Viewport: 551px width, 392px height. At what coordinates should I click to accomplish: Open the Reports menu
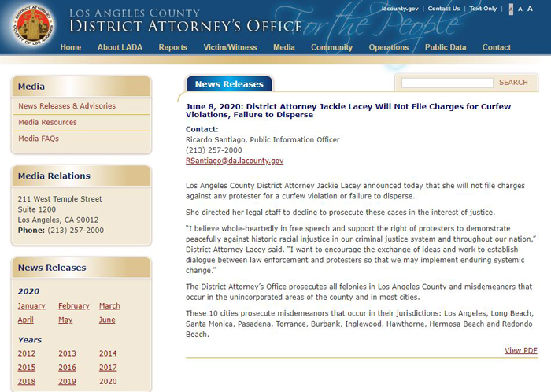click(173, 47)
